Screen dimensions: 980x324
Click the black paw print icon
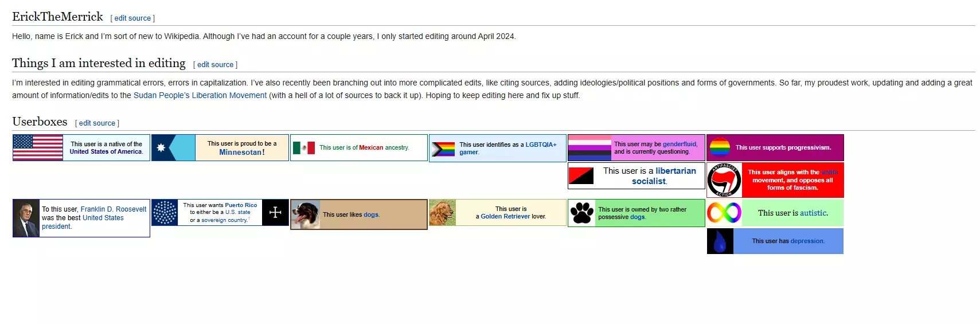581,213
